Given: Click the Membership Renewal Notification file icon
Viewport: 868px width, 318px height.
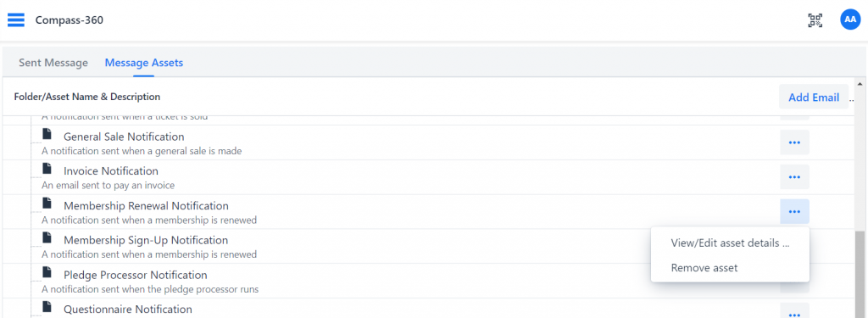Looking at the screenshot, I should [47, 204].
